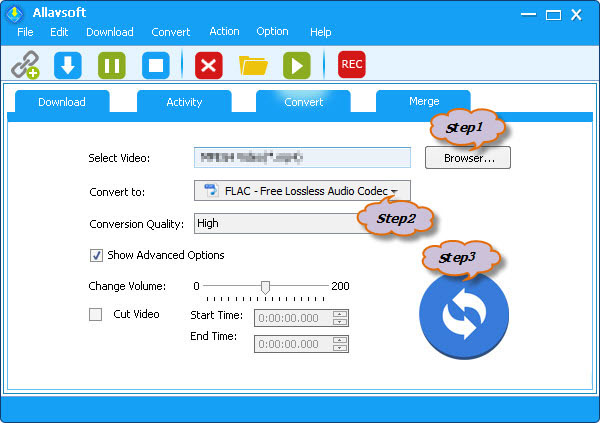Open the Convert menu
The width and height of the screenshot is (600, 423).
(x=171, y=32)
